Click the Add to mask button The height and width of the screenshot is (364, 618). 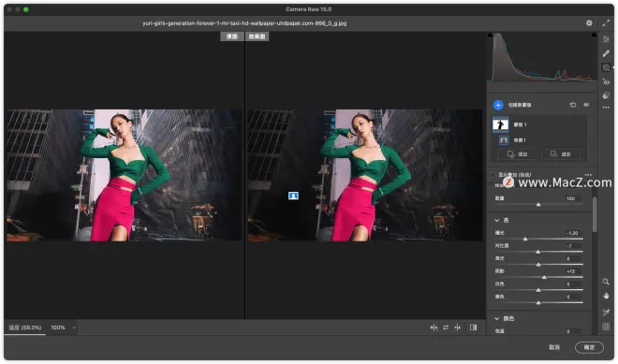[517, 154]
